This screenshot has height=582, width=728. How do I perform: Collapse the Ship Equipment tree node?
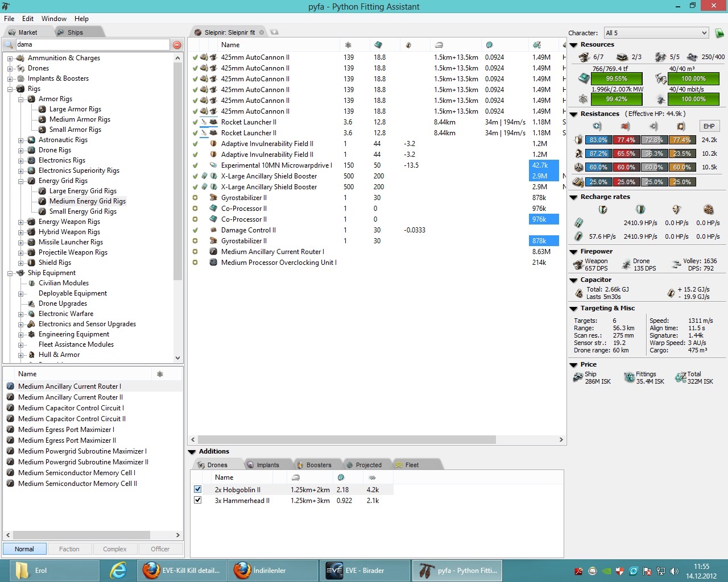10,273
